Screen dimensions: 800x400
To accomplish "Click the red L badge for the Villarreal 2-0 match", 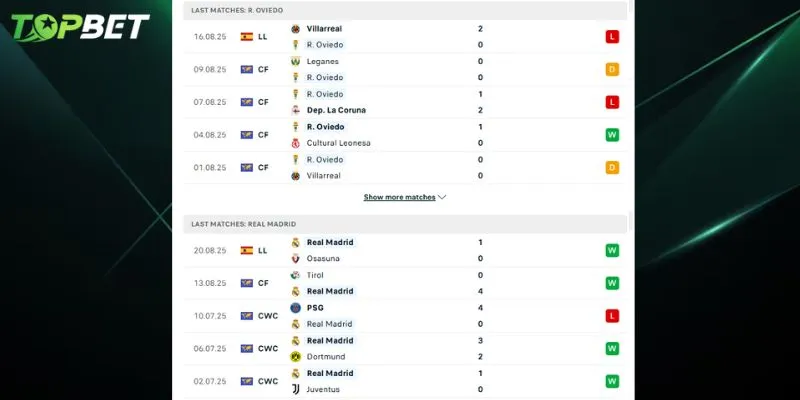I will click(611, 37).
